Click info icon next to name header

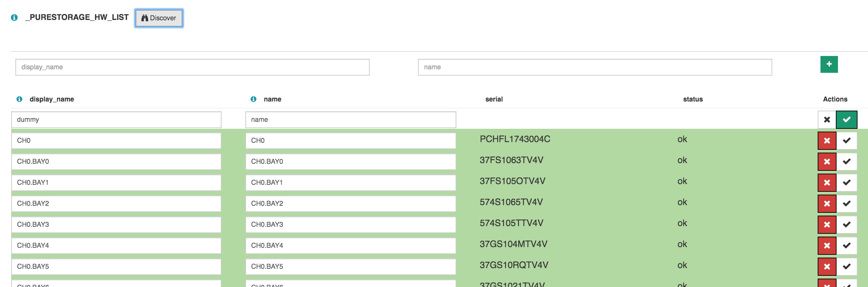click(x=254, y=99)
